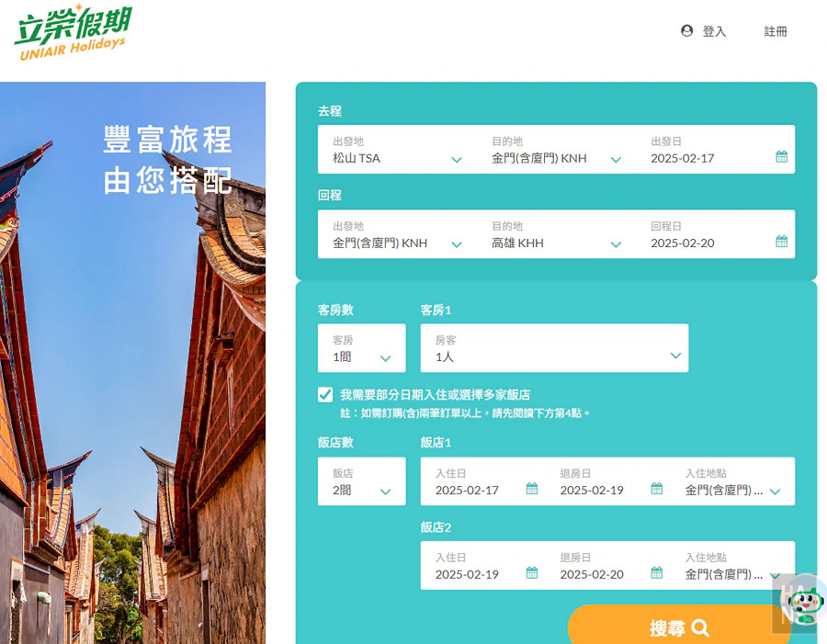Select 登入 in the header

[x=714, y=30]
